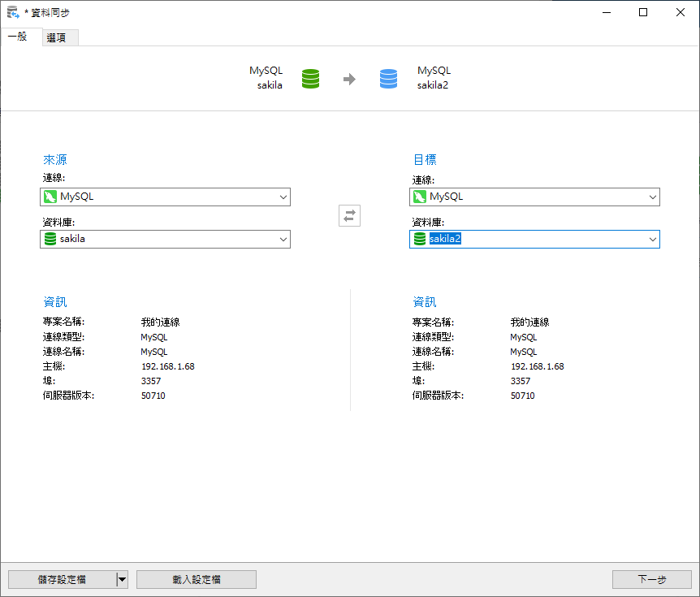Click the green sakila database icon in header

[310, 79]
